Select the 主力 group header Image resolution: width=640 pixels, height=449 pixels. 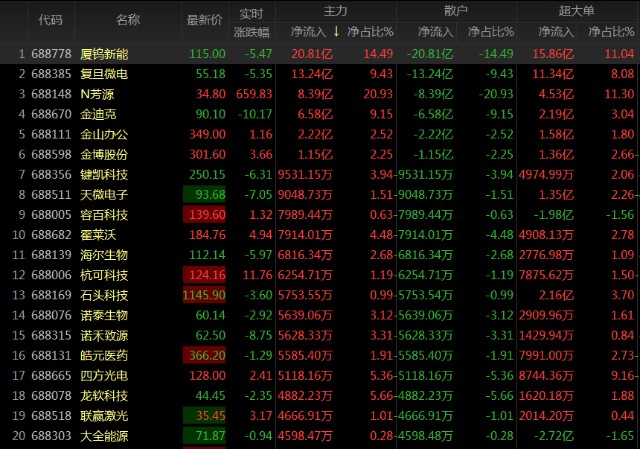(336, 11)
